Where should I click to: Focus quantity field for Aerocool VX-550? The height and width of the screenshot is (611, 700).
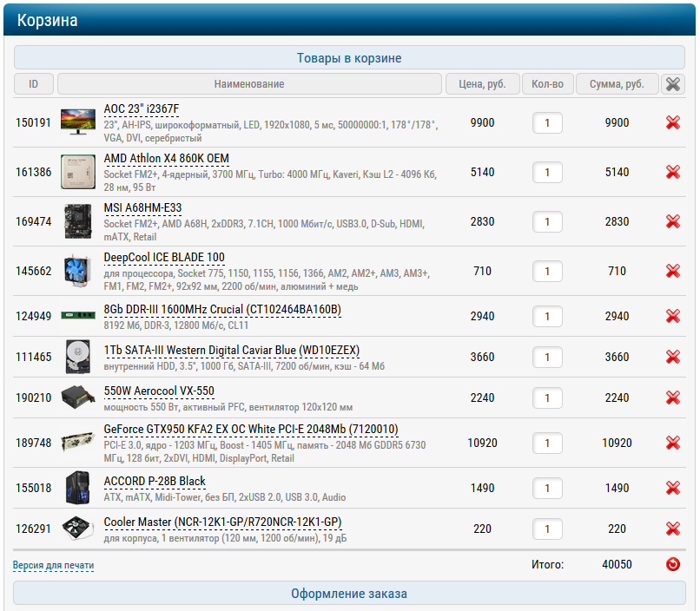(547, 398)
